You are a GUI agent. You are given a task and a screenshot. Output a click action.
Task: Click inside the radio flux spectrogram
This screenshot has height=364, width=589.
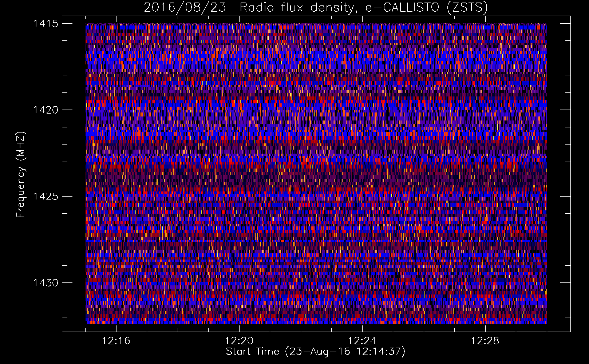pos(316,174)
